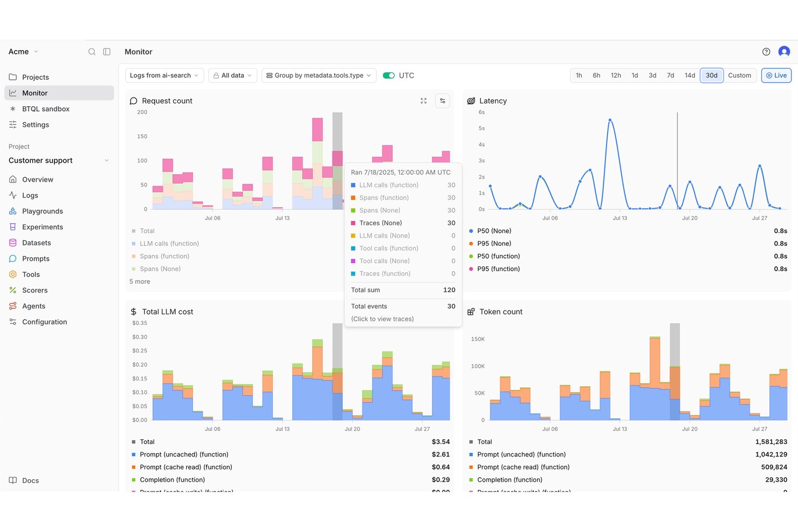Open BTQL sandbox in the sidebar
This screenshot has height=532, width=798.
click(59, 109)
